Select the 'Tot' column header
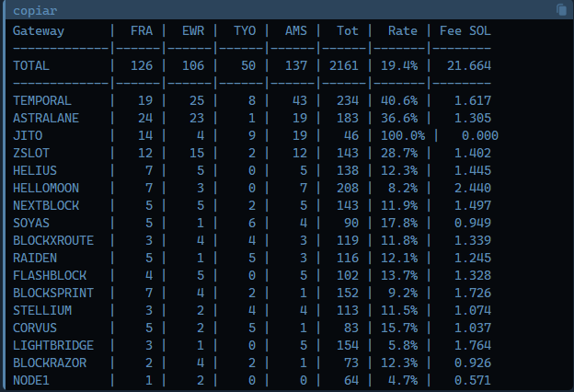Screen dimensions: 574x392 pyautogui.click(x=348, y=30)
